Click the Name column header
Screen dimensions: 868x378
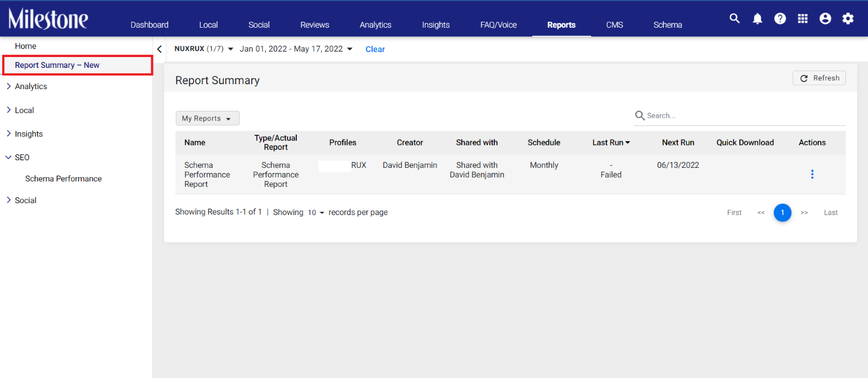(195, 142)
